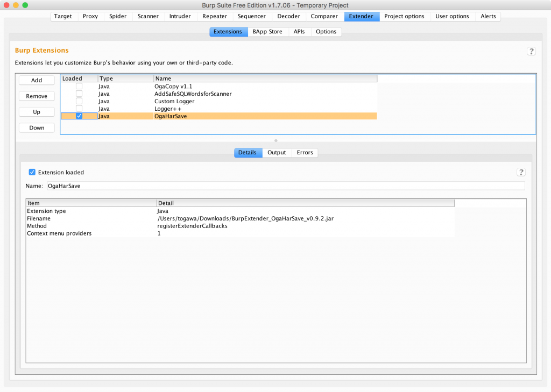Show the extension Output tab

tap(277, 153)
